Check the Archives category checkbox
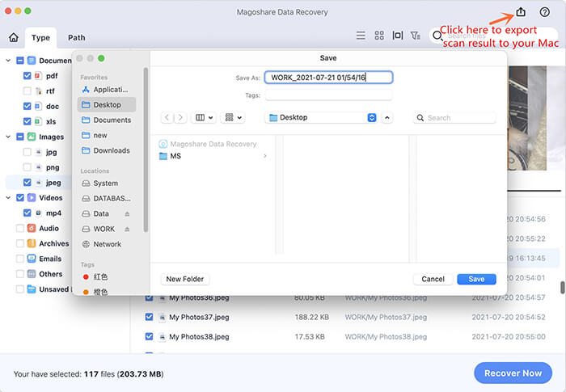This screenshot has height=392, width=566. pyautogui.click(x=20, y=243)
